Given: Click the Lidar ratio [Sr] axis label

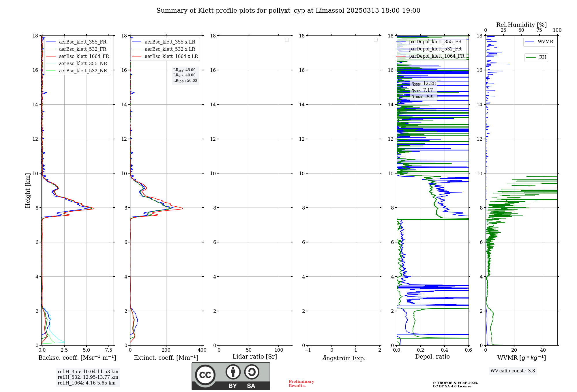Looking at the screenshot, I should click(x=255, y=357).
